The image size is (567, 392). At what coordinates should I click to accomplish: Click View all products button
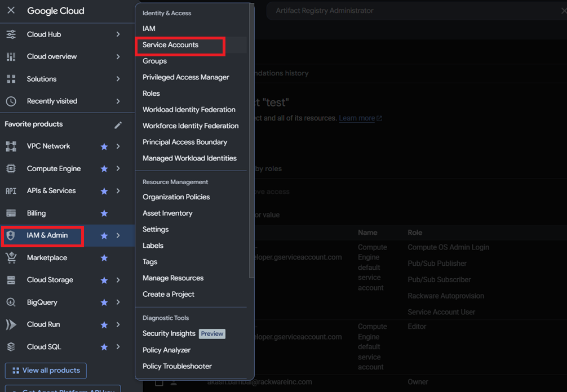click(x=46, y=371)
